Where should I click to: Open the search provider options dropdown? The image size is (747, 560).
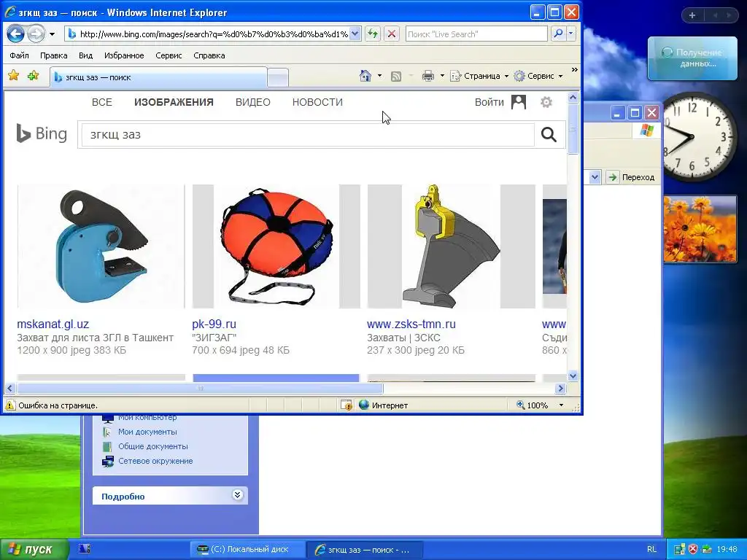[570, 34]
